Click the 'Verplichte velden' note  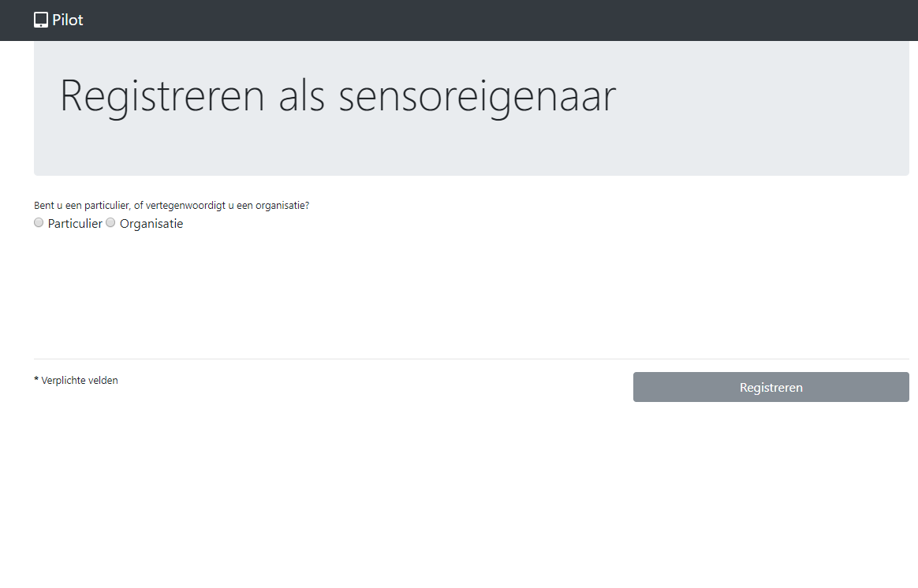(x=79, y=381)
